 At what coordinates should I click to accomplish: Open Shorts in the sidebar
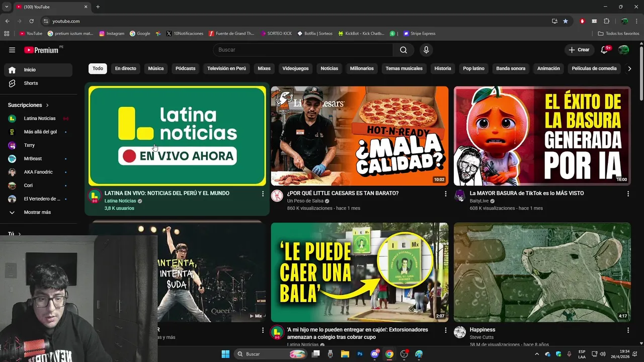pyautogui.click(x=38, y=83)
